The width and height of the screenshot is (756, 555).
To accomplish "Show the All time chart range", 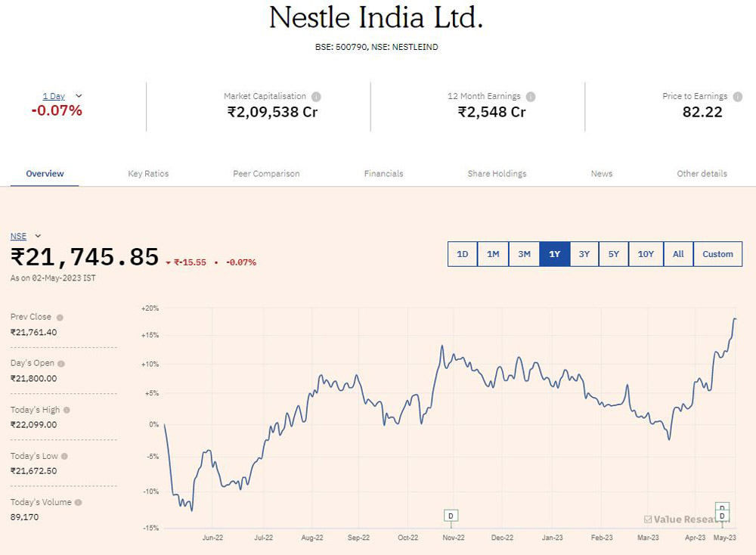I will point(678,254).
